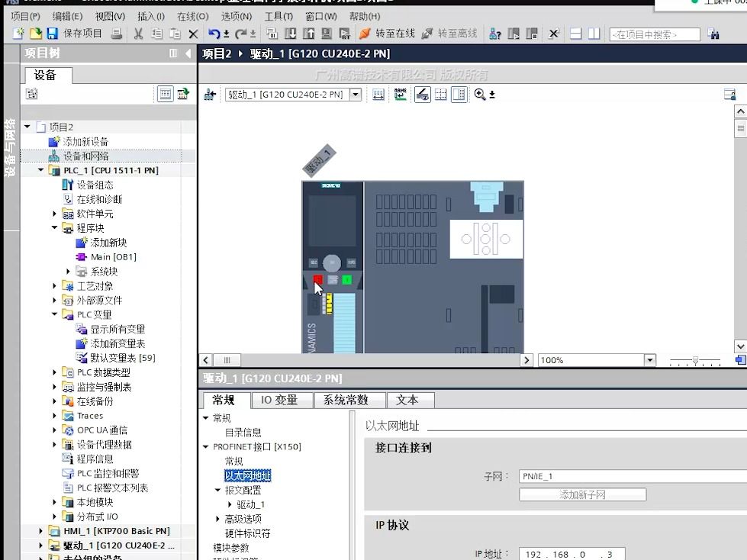Open the 工具(T) menu
This screenshot has height=560, width=747.
tap(279, 16)
